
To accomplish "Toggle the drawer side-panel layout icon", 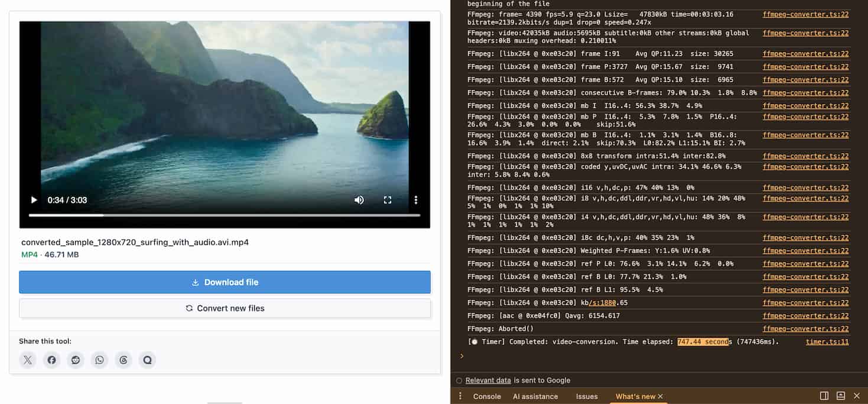I will click(x=824, y=396).
